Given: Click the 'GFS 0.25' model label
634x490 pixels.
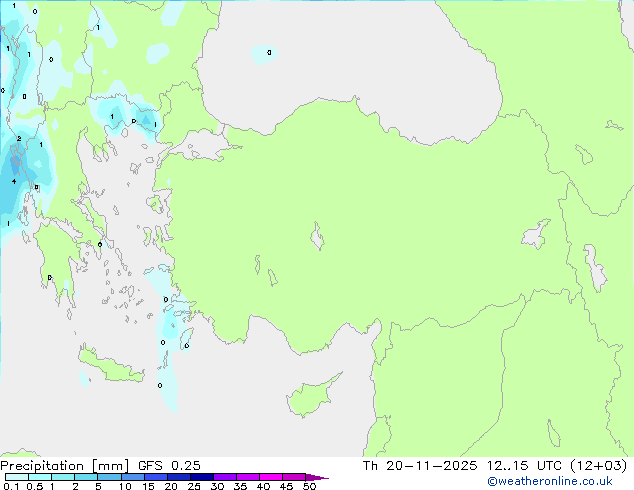Looking at the screenshot, I should point(169,466).
